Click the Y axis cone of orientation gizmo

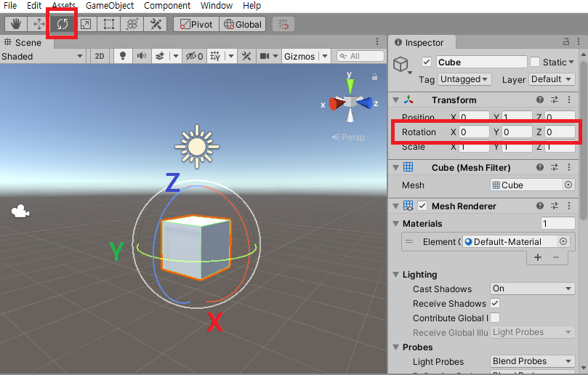click(x=350, y=85)
